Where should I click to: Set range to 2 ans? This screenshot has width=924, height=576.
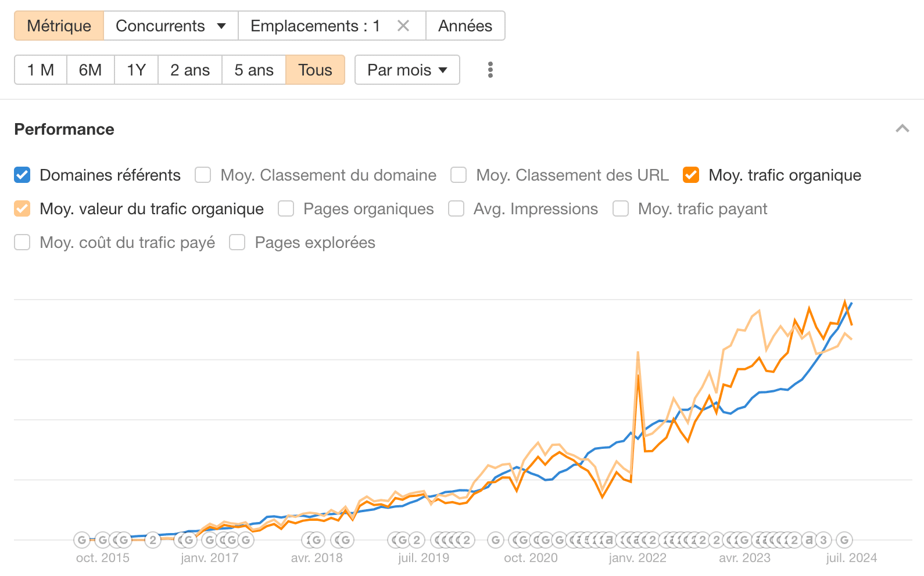[x=190, y=70]
